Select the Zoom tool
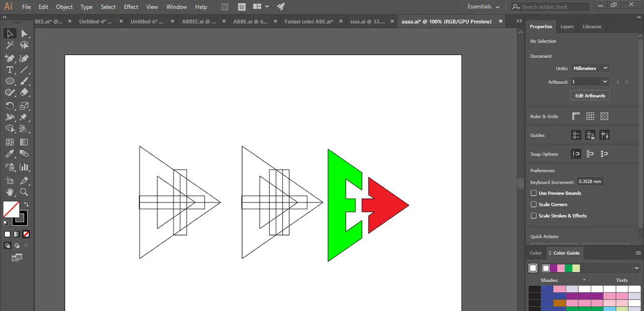 (x=24, y=192)
